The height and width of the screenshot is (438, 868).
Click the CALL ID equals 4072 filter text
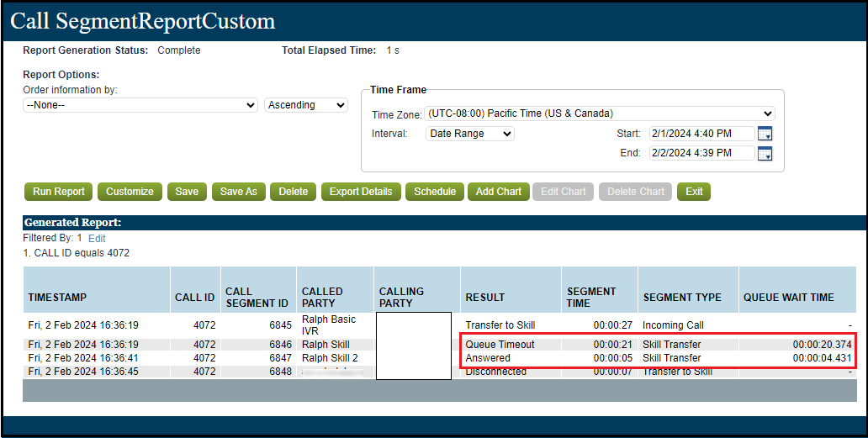click(77, 253)
